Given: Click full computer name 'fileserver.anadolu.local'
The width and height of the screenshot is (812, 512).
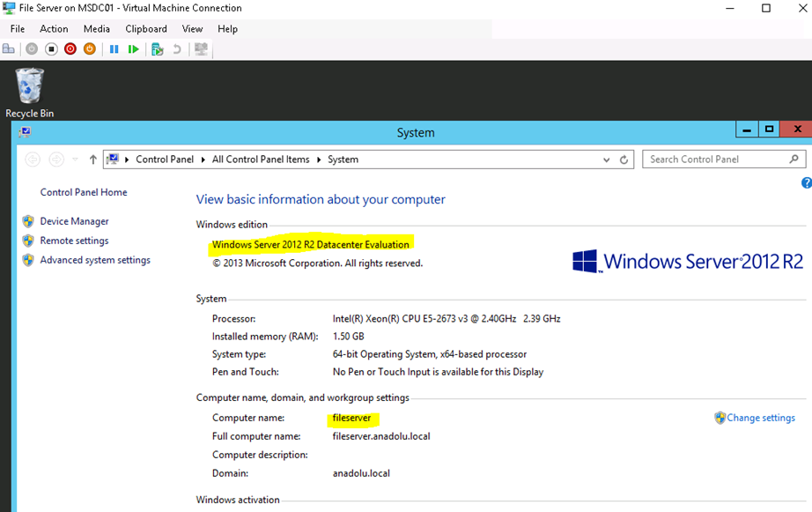Looking at the screenshot, I should (381, 436).
